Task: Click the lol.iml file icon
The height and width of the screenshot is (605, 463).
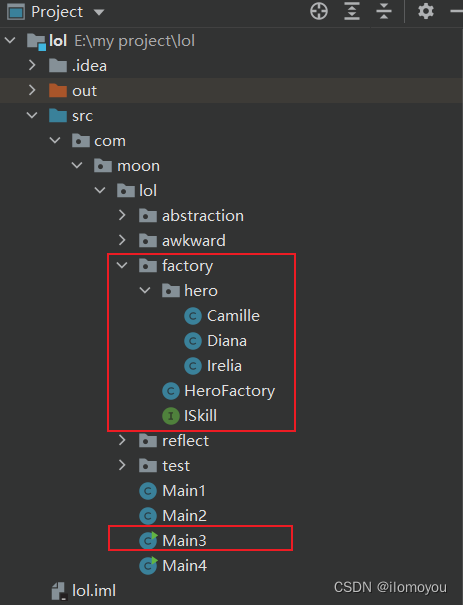Action: point(59,591)
